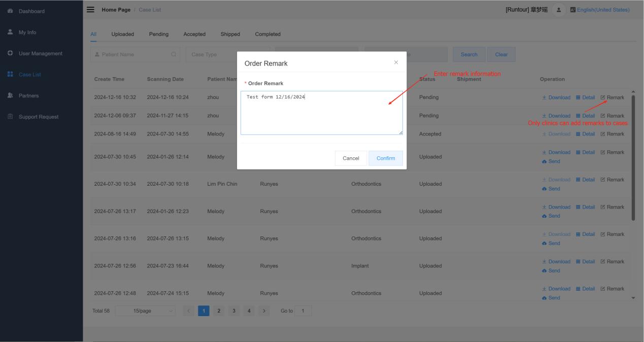Click the Go to page number field

pos(303,311)
